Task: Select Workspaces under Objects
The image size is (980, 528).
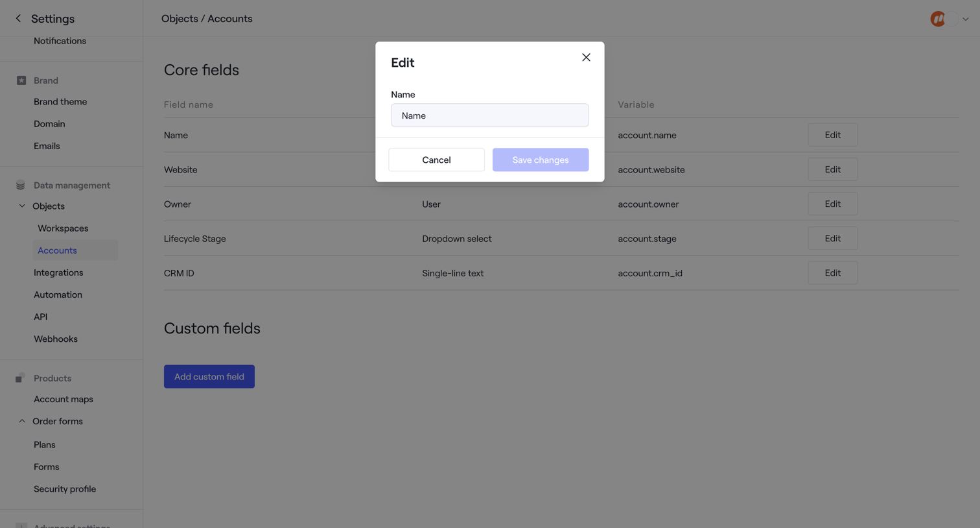Action: (x=63, y=228)
